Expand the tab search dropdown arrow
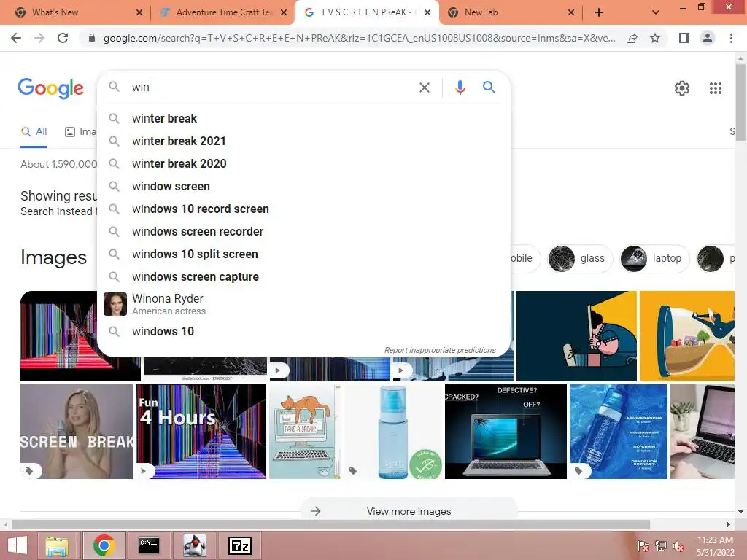Image resolution: width=747 pixels, height=560 pixels. point(656,12)
